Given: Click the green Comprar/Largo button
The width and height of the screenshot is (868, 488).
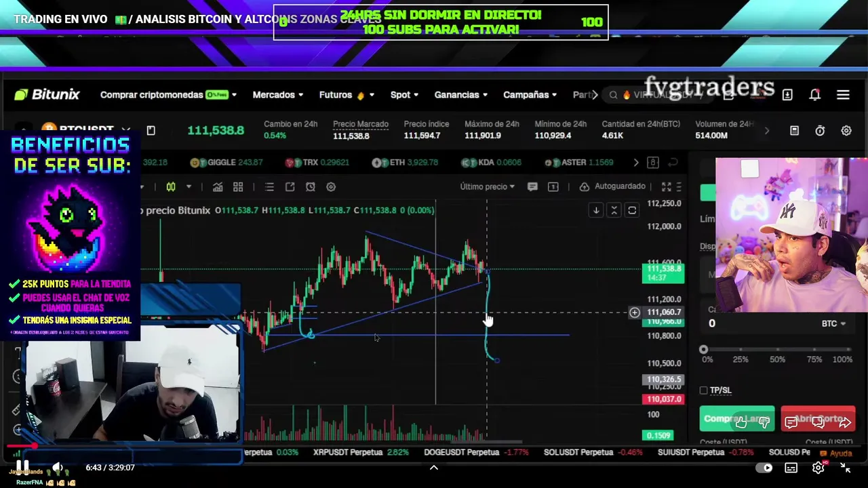Looking at the screenshot, I should click(737, 419).
